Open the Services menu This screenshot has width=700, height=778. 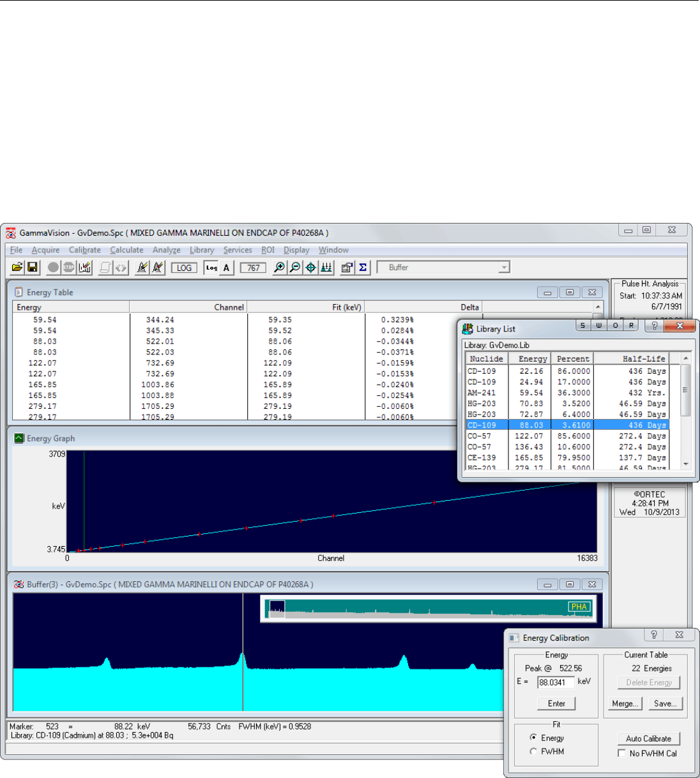click(238, 250)
